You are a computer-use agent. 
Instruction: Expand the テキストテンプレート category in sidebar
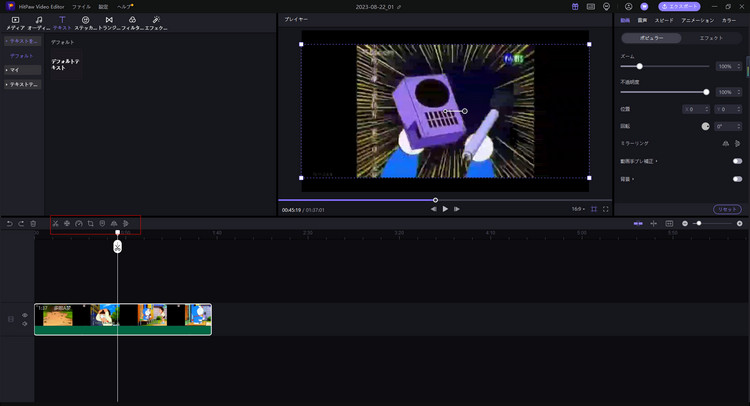pos(20,85)
